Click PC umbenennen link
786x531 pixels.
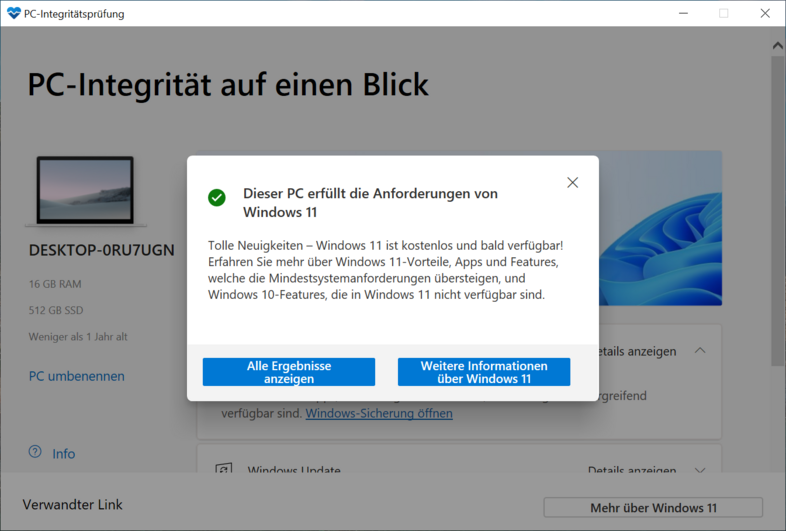[77, 376]
